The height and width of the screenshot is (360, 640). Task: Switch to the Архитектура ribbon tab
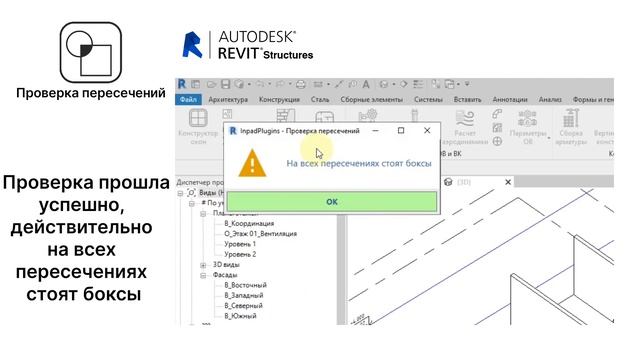[228, 99]
